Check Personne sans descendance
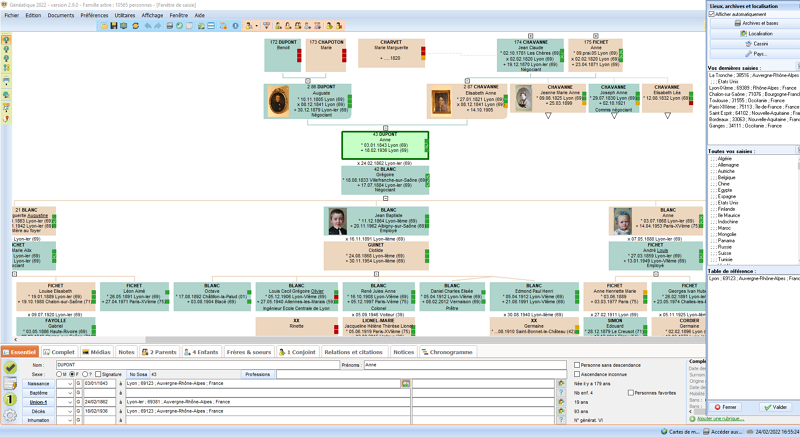This screenshot has height=437, width=800. (577, 365)
